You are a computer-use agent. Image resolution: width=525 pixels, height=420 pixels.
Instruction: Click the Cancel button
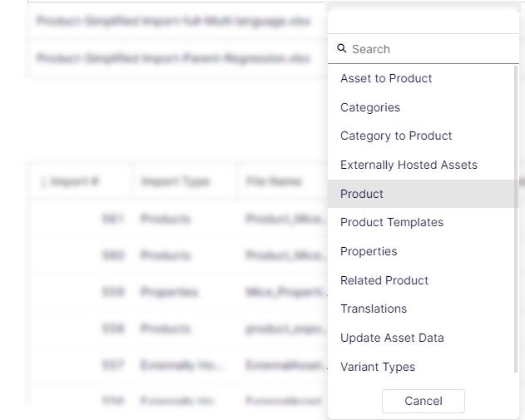(423, 401)
